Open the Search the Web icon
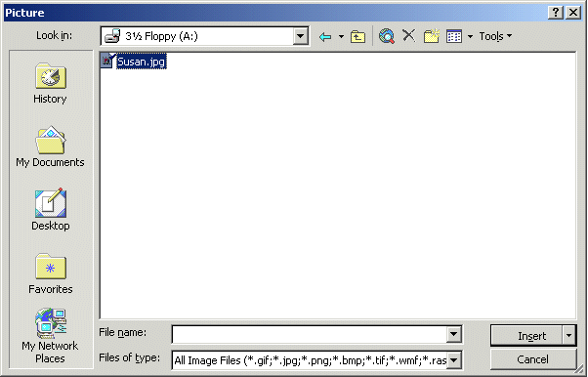This screenshot has height=377, width=588. [386, 36]
